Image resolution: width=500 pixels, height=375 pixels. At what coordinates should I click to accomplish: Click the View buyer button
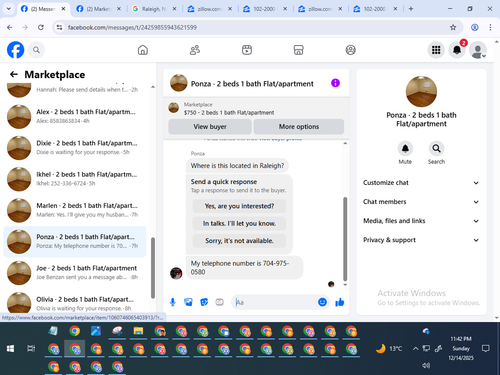(210, 127)
